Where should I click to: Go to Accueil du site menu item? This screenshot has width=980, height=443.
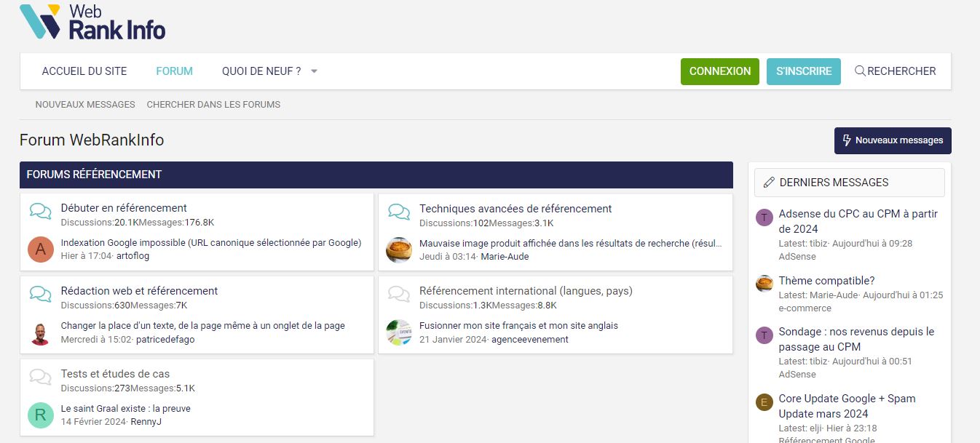(84, 71)
